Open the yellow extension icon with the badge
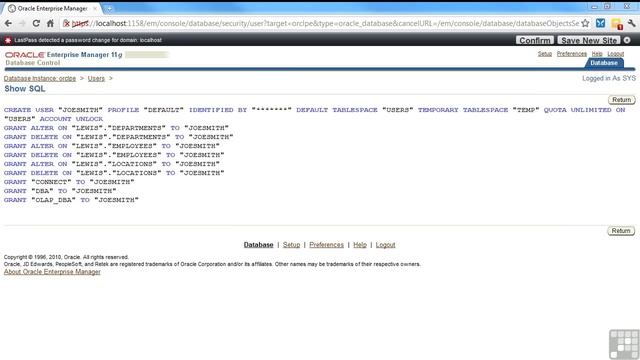Image resolution: width=640 pixels, height=360 pixels. (x=617, y=24)
